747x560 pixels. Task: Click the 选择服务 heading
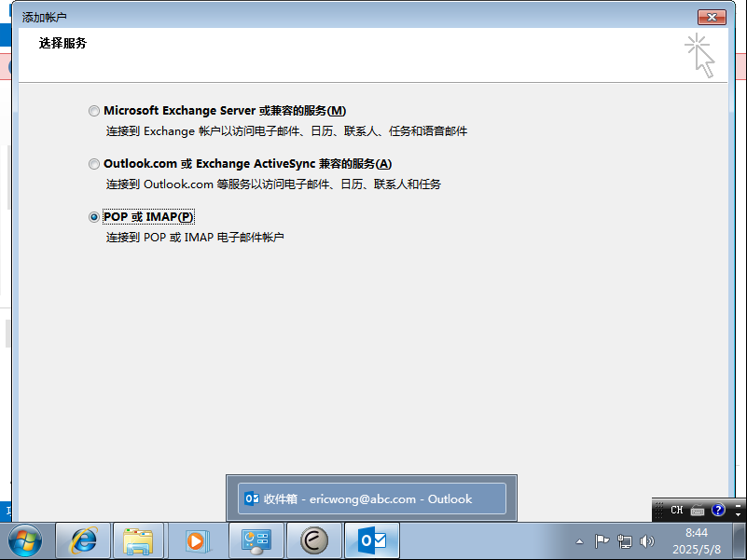[62, 43]
